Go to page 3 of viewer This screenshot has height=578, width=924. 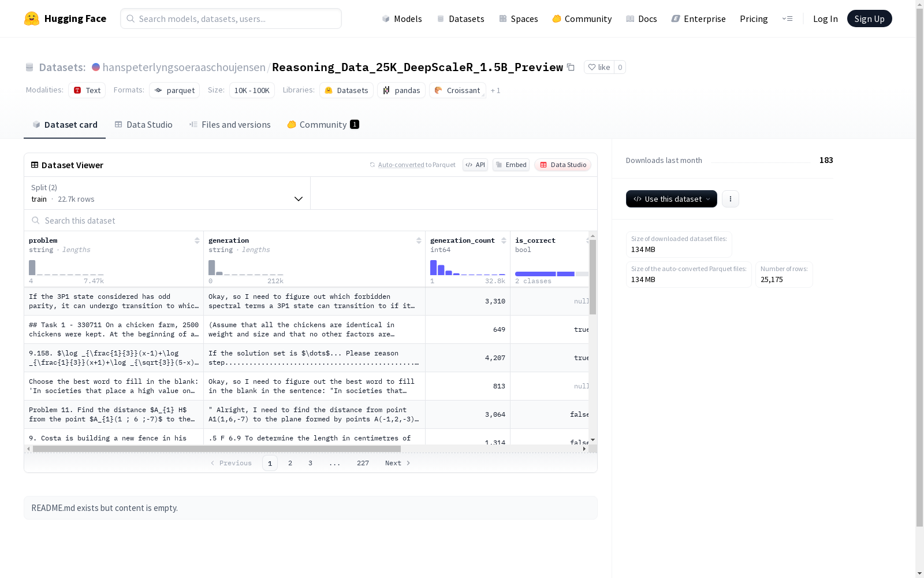click(x=310, y=463)
